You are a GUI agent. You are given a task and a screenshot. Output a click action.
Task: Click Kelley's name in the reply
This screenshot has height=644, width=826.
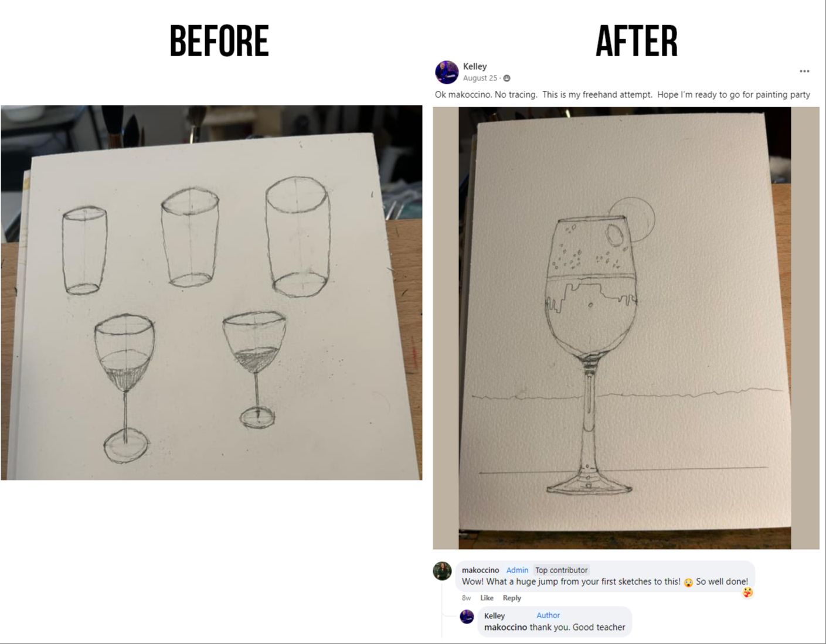[x=494, y=615]
